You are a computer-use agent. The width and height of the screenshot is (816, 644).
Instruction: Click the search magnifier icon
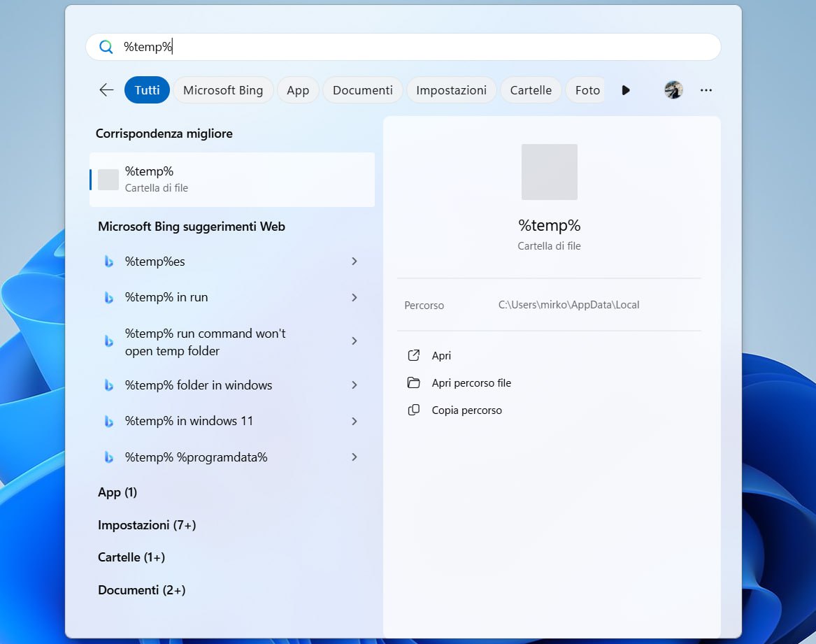tap(106, 47)
